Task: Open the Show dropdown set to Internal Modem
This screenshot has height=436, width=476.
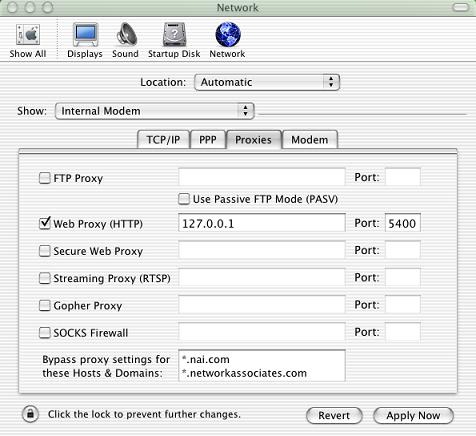Action: coord(155,111)
